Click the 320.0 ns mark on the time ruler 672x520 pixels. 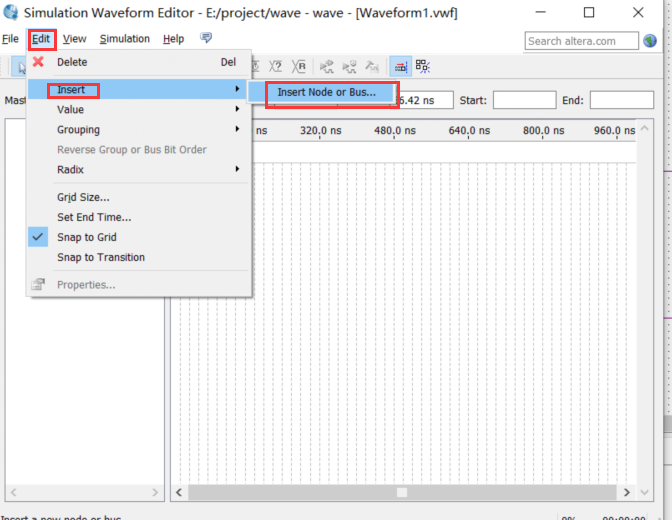[320, 130]
